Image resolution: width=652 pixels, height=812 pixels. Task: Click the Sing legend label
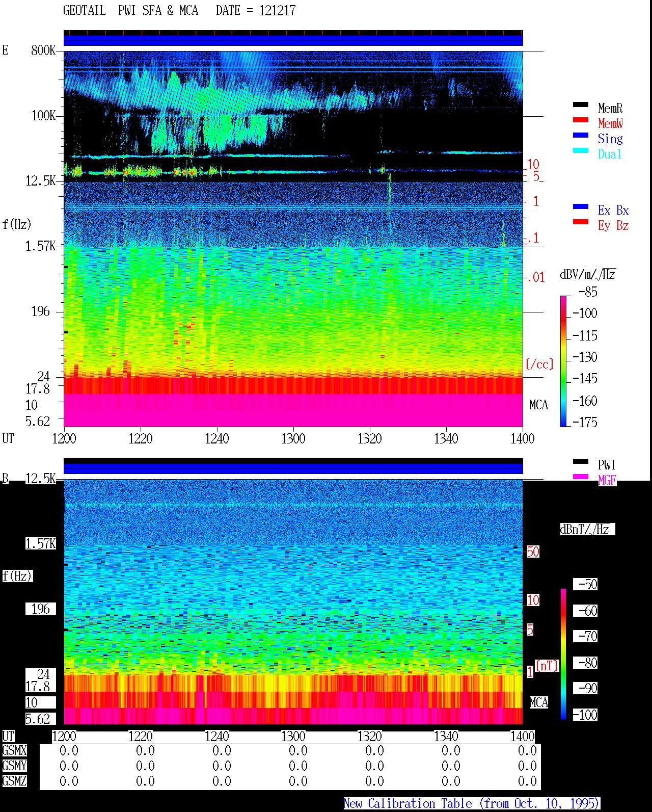pyautogui.click(x=610, y=139)
